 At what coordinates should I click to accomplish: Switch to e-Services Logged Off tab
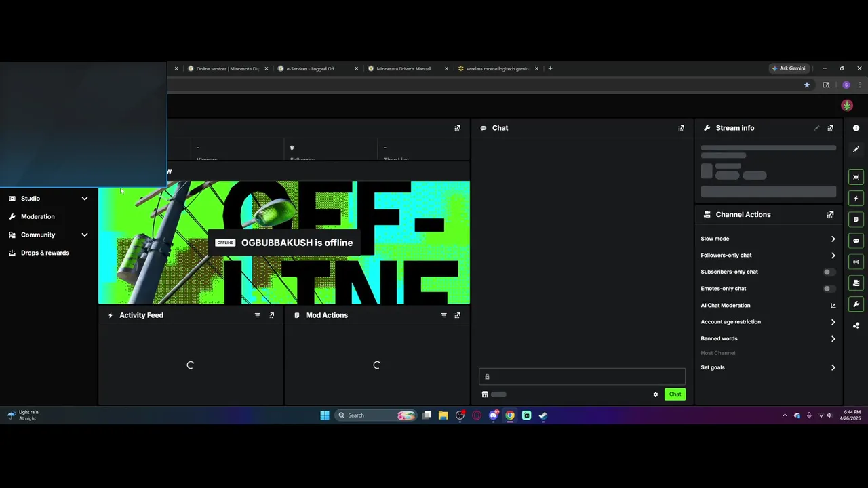coord(317,68)
